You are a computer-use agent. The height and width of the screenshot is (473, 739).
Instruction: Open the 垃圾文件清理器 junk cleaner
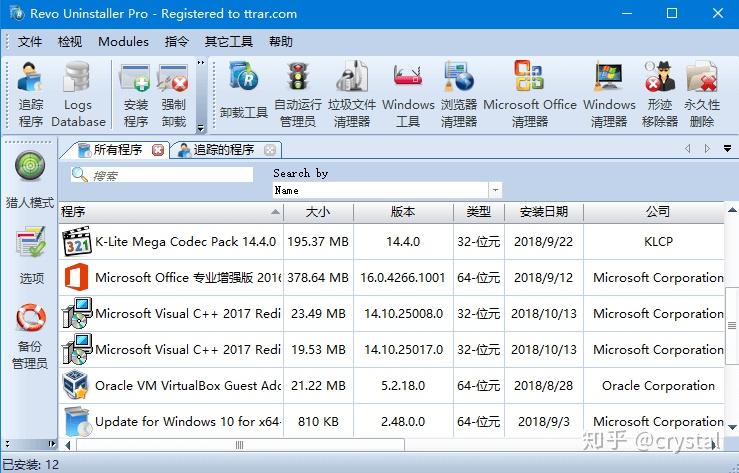(x=352, y=94)
